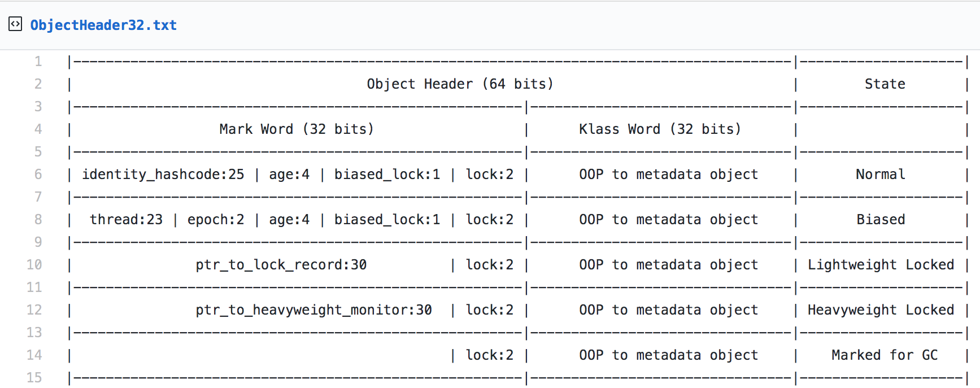980x388 pixels.
Task: Click the 'ptr_to_lock_record:30' text
Action: [281, 265]
